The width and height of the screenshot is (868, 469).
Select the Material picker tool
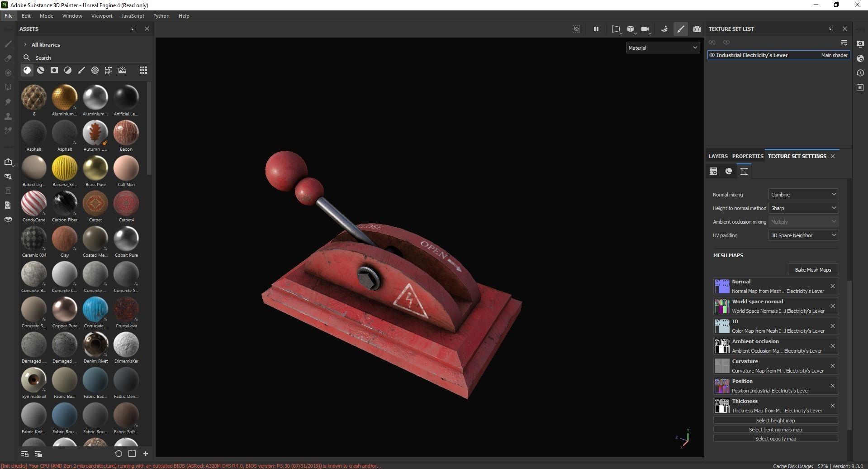click(x=8, y=131)
